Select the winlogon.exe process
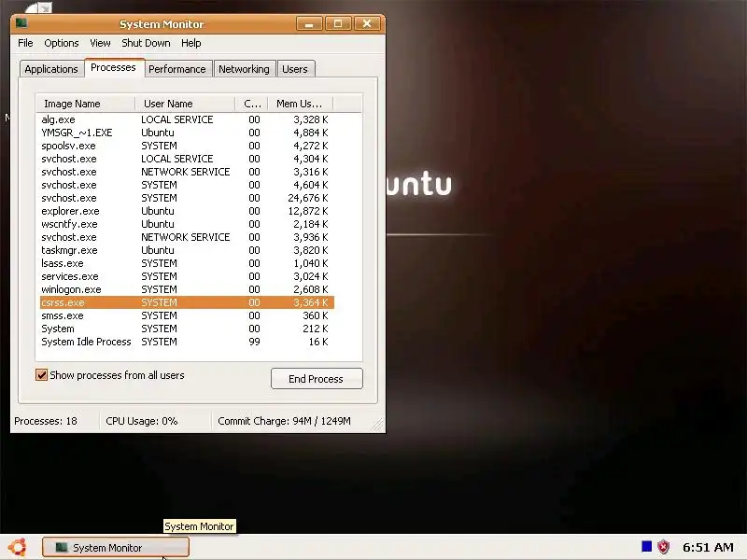The height and width of the screenshot is (560, 747). pyautogui.click(x=187, y=289)
